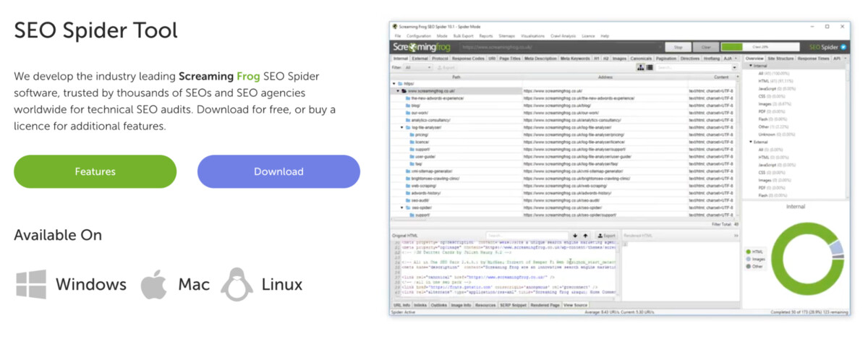Click the Address column header

click(x=605, y=77)
